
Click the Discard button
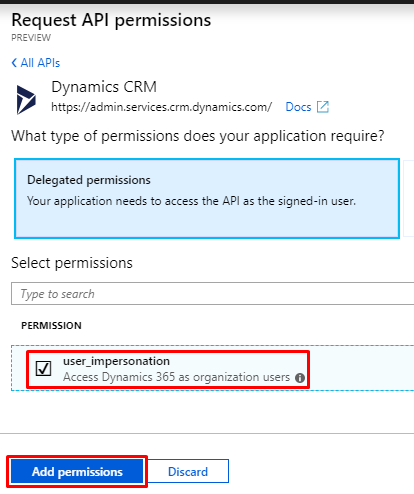point(188,472)
